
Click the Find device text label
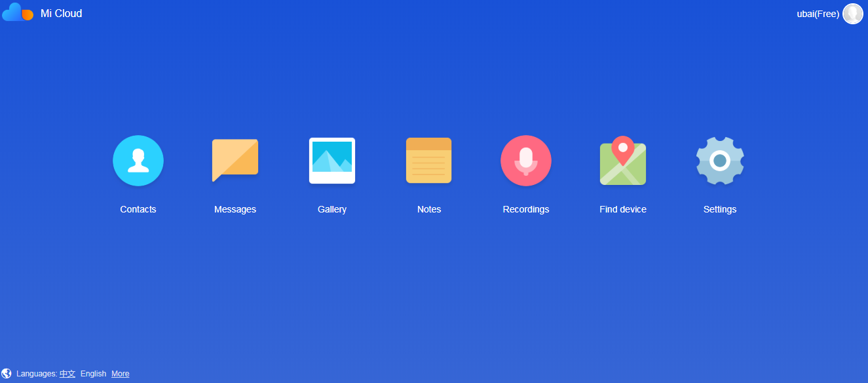pos(623,209)
